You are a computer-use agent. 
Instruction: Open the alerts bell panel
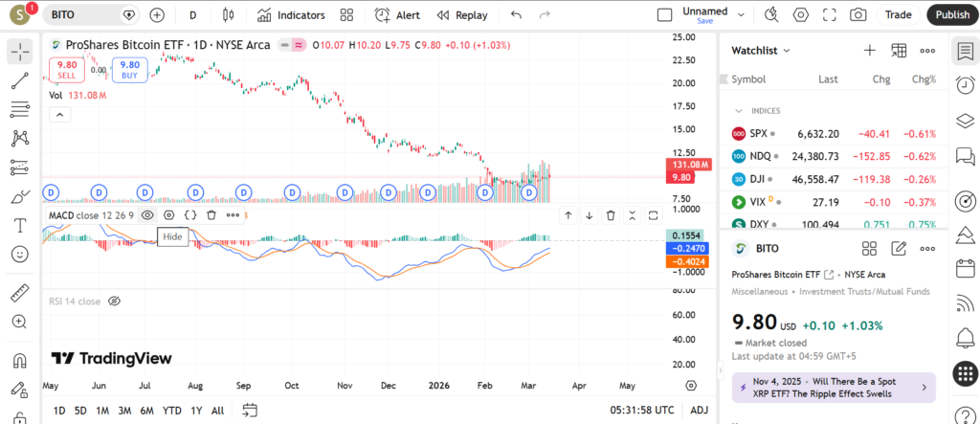click(x=965, y=337)
